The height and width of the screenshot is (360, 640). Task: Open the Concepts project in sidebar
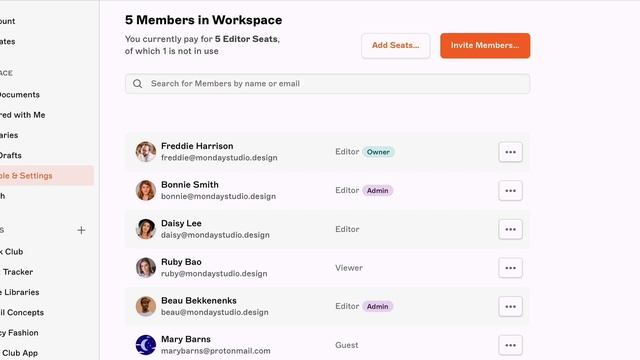[22, 313]
